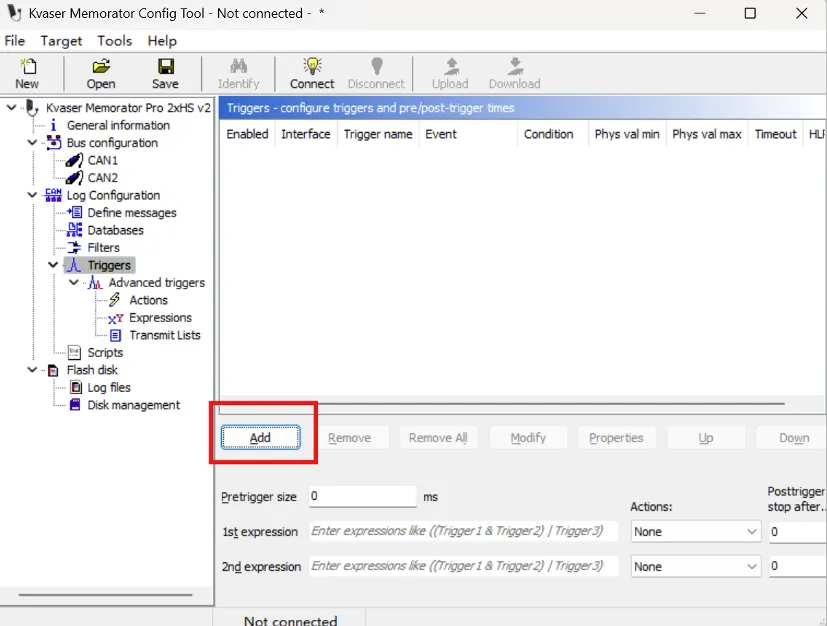Click the Modify trigger button
Image resolution: width=827 pixels, height=626 pixels.
click(528, 438)
